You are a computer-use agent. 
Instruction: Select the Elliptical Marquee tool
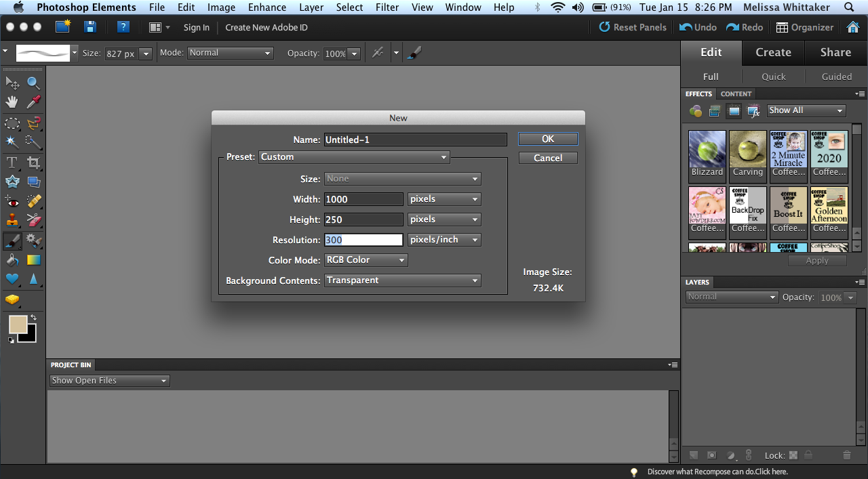pyautogui.click(x=12, y=123)
